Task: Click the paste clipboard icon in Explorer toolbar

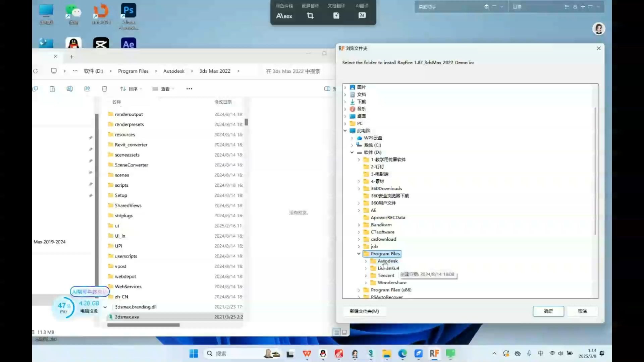Action: pyautogui.click(x=52, y=89)
